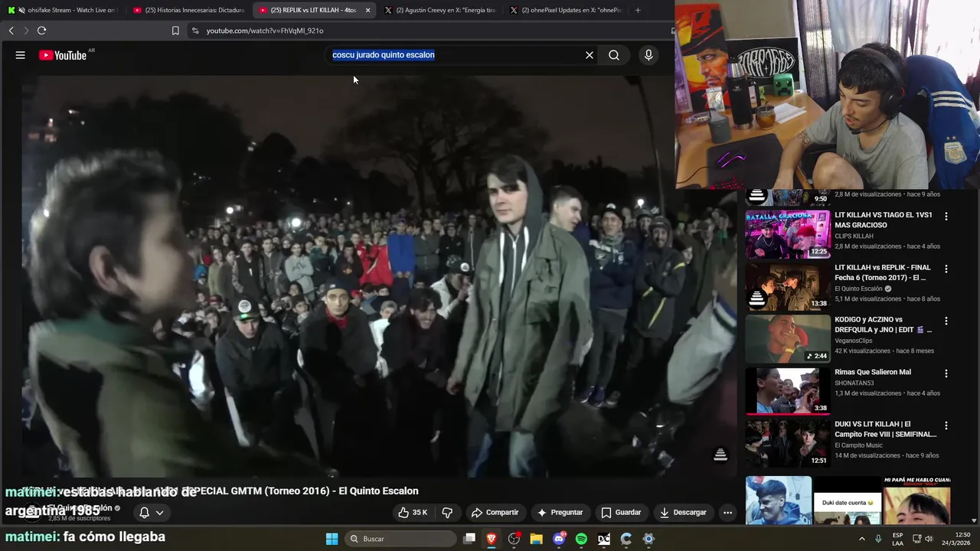Open the Preguntar AI ask button
Image resolution: width=980 pixels, height=551 pixels.
click(560, 513)
